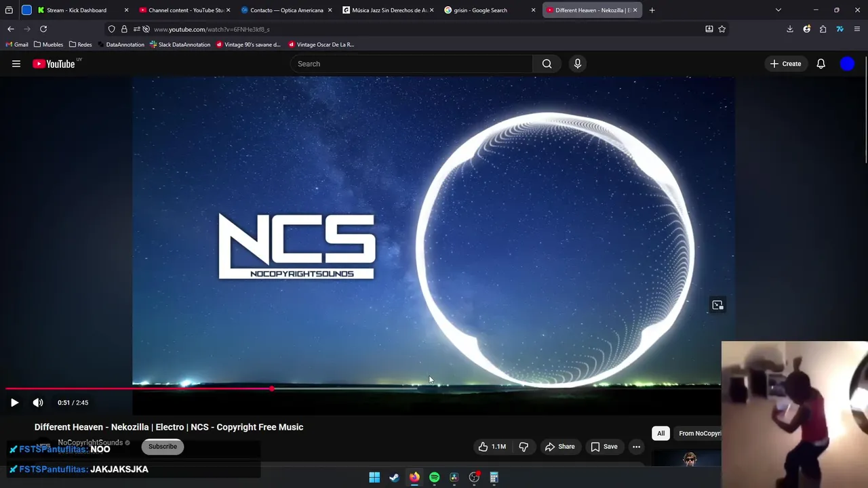Expand the Muebles bookmarks folder

49,45
